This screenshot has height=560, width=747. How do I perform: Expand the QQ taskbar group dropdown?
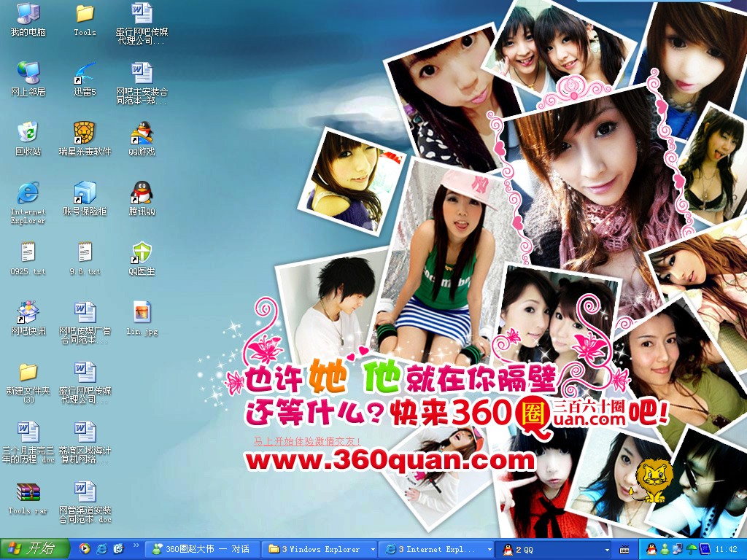tap(606, 549)
